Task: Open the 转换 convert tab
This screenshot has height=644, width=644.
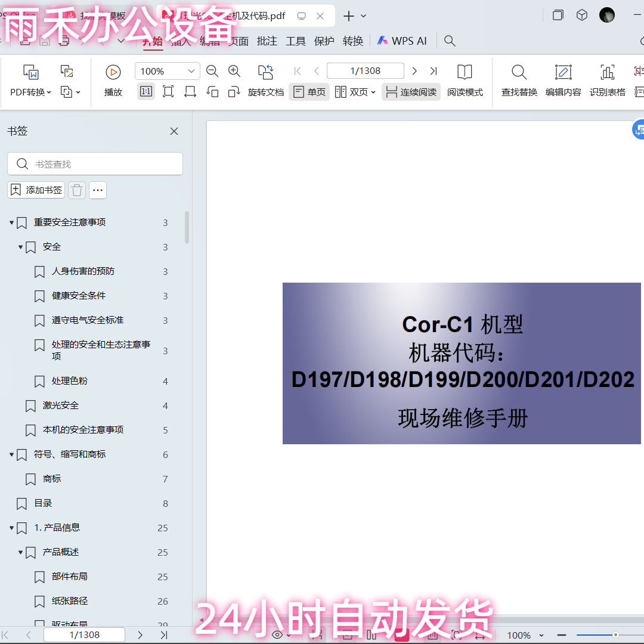Action: pos(353,41)
